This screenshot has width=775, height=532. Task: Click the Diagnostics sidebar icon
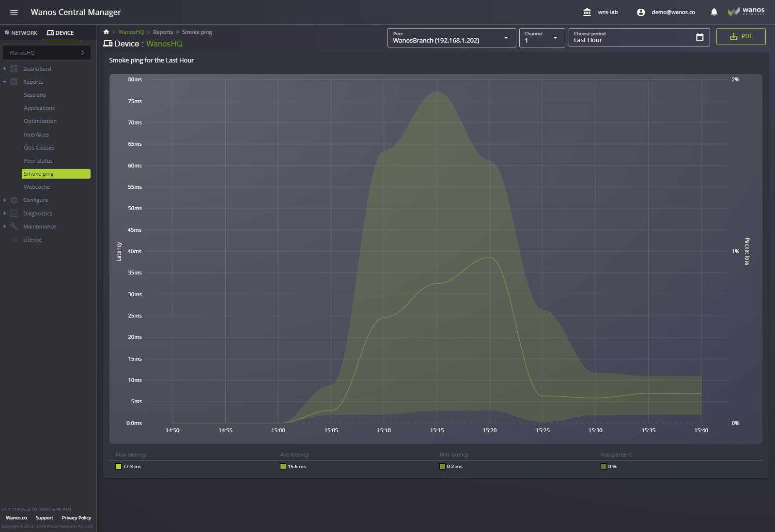pos(14,213)
